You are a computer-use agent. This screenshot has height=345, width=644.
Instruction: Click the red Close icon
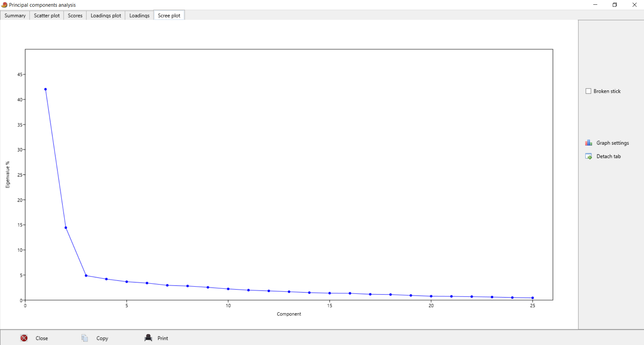pos(24,338)
